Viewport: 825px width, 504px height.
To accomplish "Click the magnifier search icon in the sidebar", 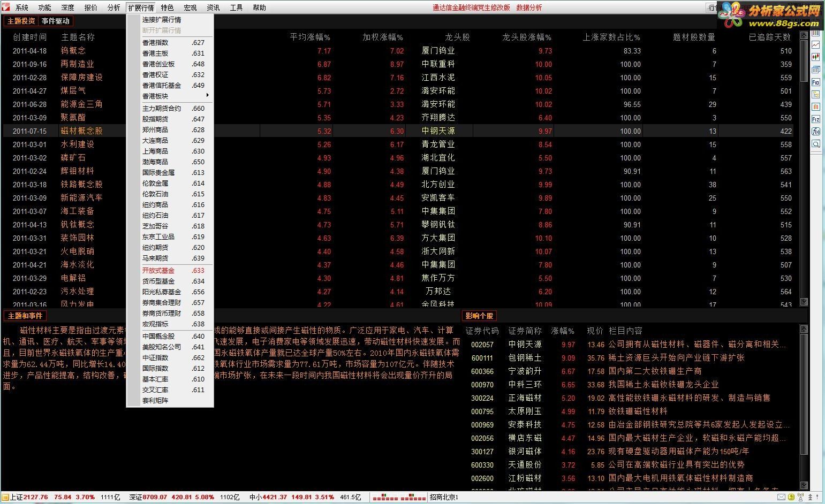I will pos(816,144).
